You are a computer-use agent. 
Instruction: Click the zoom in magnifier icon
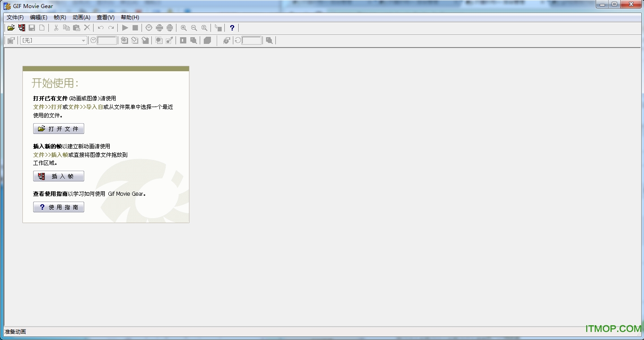pos(184,28)
